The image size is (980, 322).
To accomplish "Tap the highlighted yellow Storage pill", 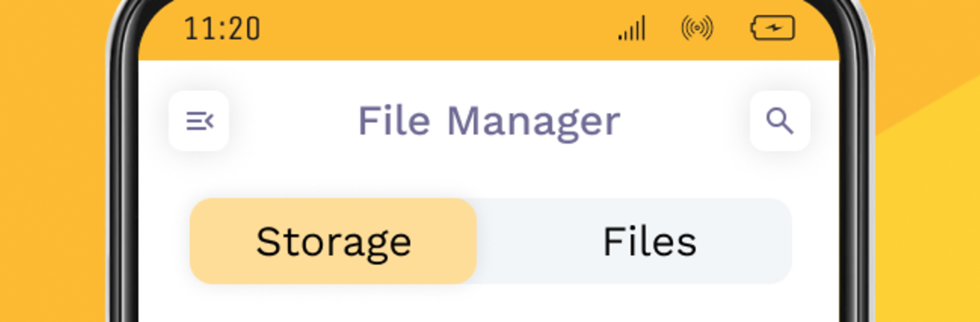I will pyautogui.click(x=333, y=241).
